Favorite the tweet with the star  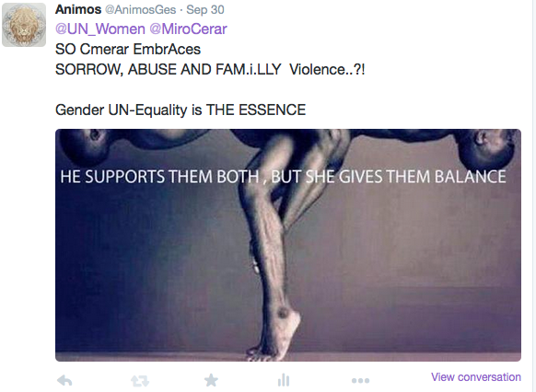pyautogui.click(x=211, y=380)
